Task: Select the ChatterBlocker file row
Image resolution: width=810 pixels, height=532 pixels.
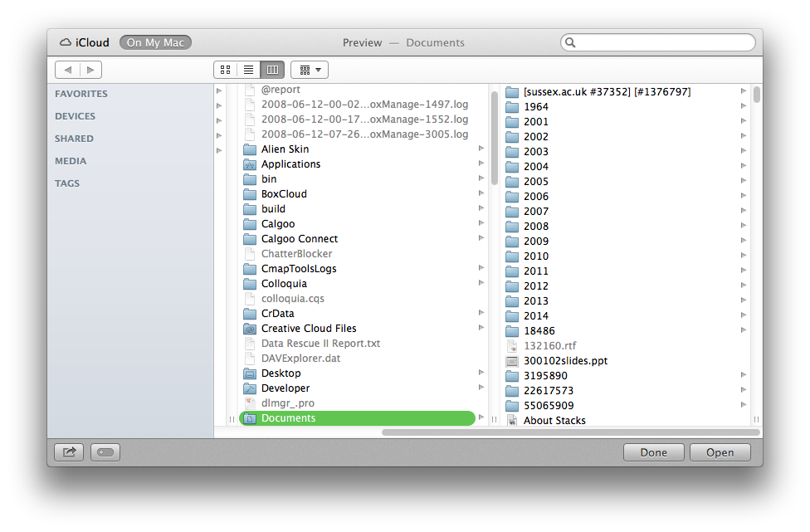Action: click(x=364, y=254)
